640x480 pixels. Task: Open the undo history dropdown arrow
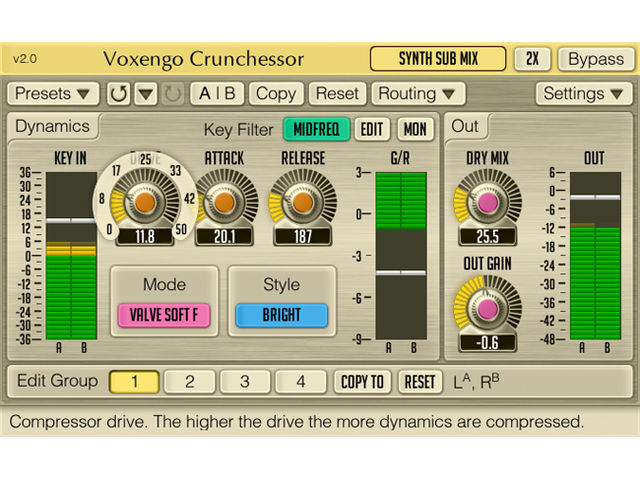point(146,94)
